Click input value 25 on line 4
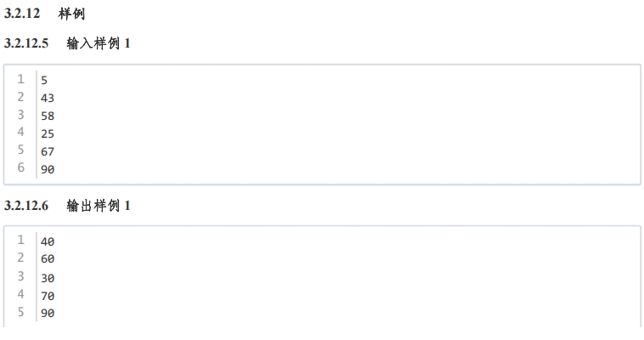 click(48, 133)
